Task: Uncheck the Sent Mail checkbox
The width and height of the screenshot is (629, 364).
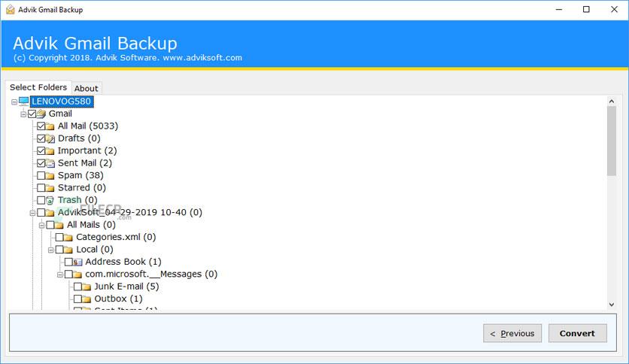Action: pos(41,163)
